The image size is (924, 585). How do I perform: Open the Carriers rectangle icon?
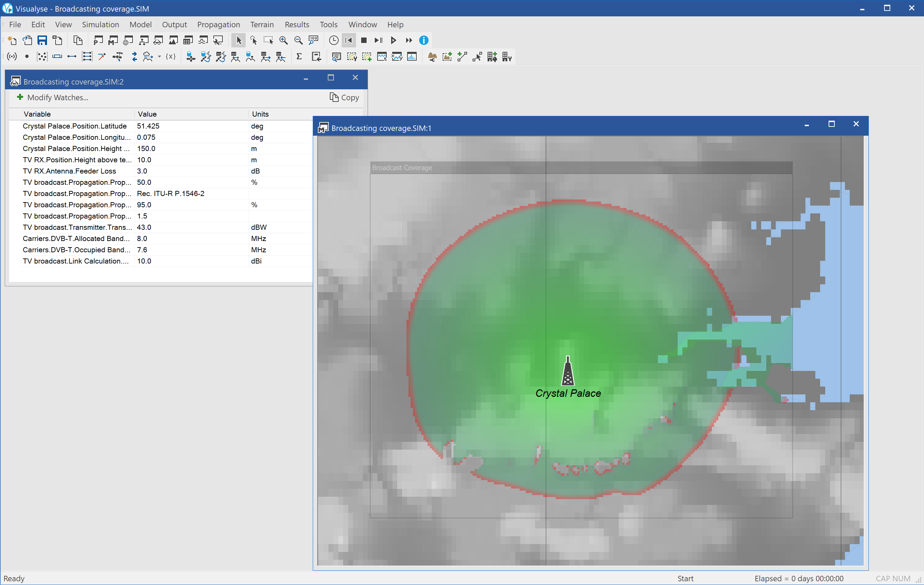(x=57, y=57)
